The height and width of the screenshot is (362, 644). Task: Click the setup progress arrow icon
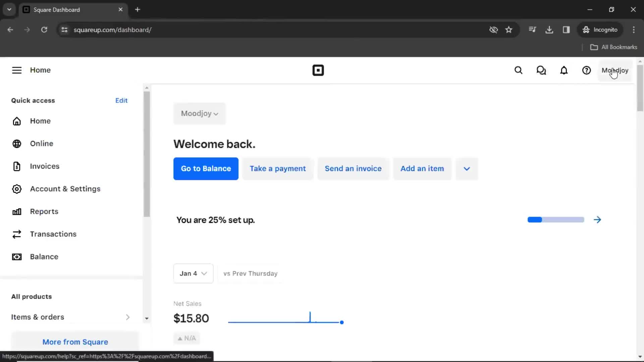coord(597,220)
